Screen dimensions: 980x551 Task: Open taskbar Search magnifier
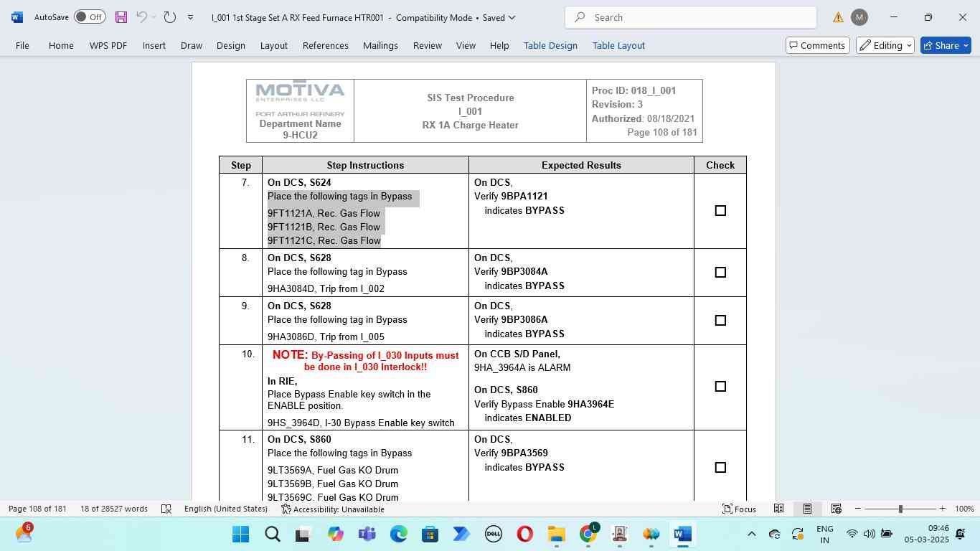tap(272, 534)
